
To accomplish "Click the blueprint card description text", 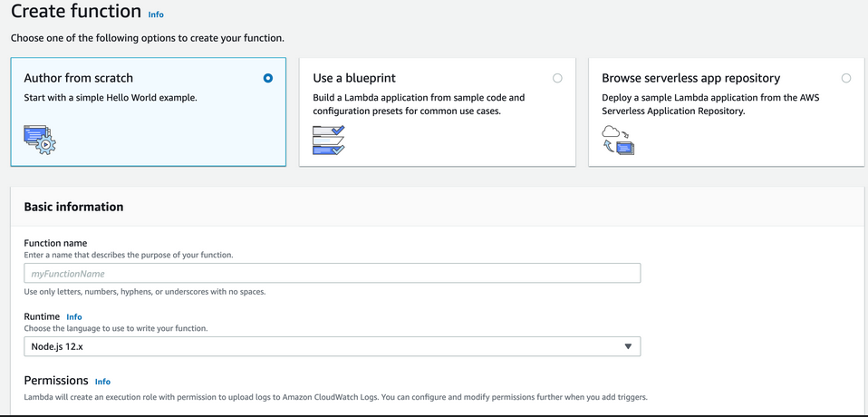I will 419,104.
